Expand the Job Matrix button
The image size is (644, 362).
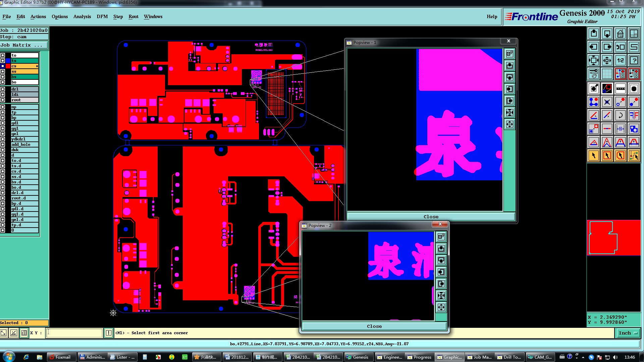(x=23, y=45)
